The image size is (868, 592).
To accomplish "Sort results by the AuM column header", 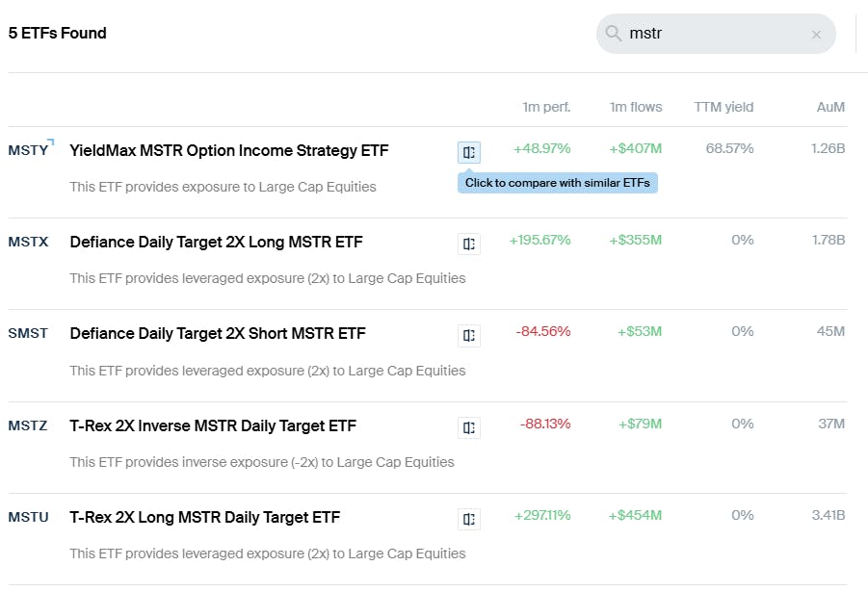I will 829,107.
